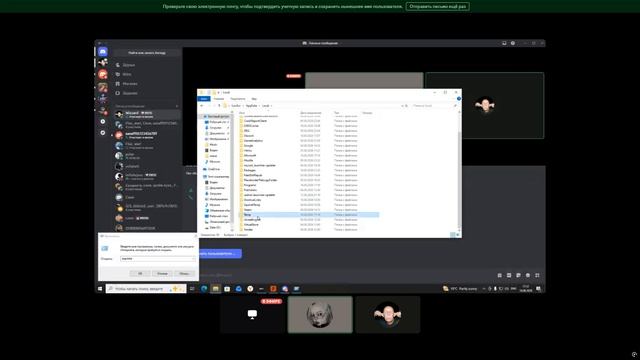This screenshot has height=360, width=640.
Task: Open Task View on the taskbar
Action: click(x=192, y=289)
